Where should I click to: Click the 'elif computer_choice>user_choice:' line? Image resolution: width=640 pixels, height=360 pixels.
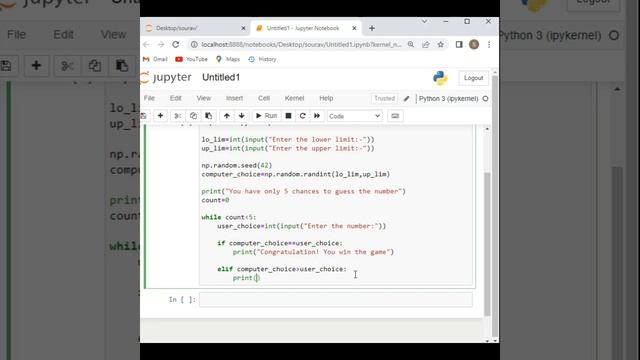point(282,269)
